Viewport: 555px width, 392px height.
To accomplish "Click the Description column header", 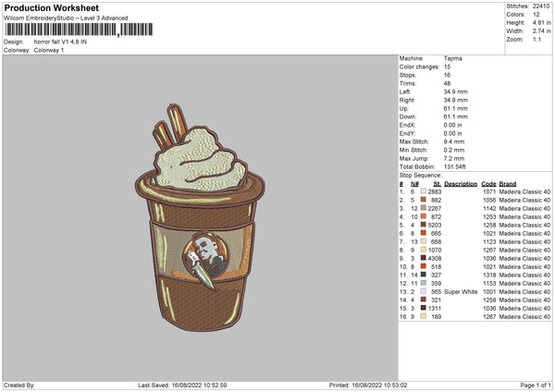I will [461, 184].
